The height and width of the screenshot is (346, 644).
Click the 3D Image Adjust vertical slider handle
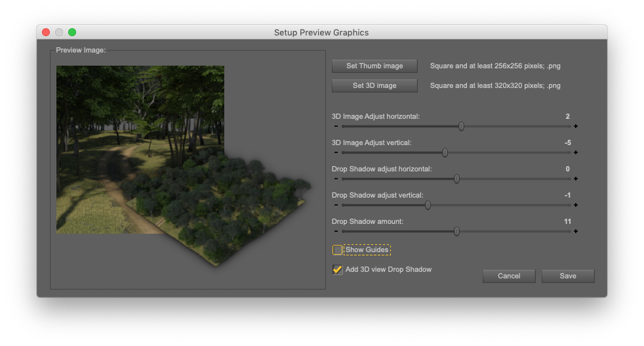[445, 152]
